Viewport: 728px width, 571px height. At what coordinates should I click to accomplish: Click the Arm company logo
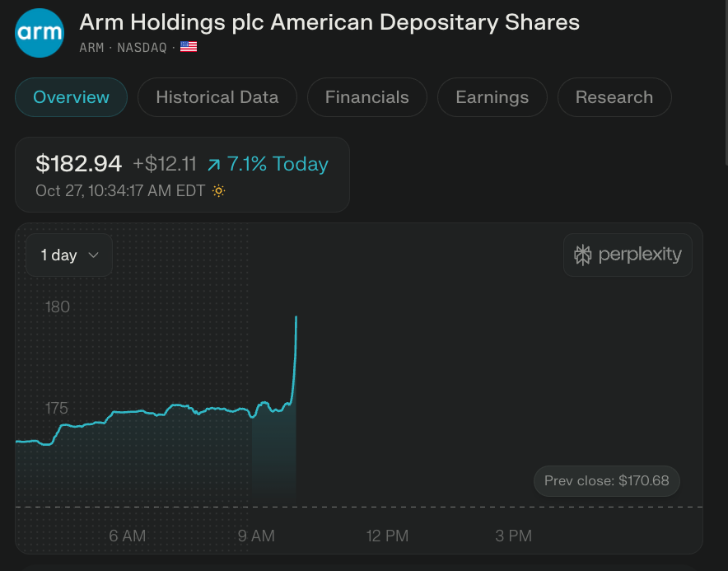[41, 32]
